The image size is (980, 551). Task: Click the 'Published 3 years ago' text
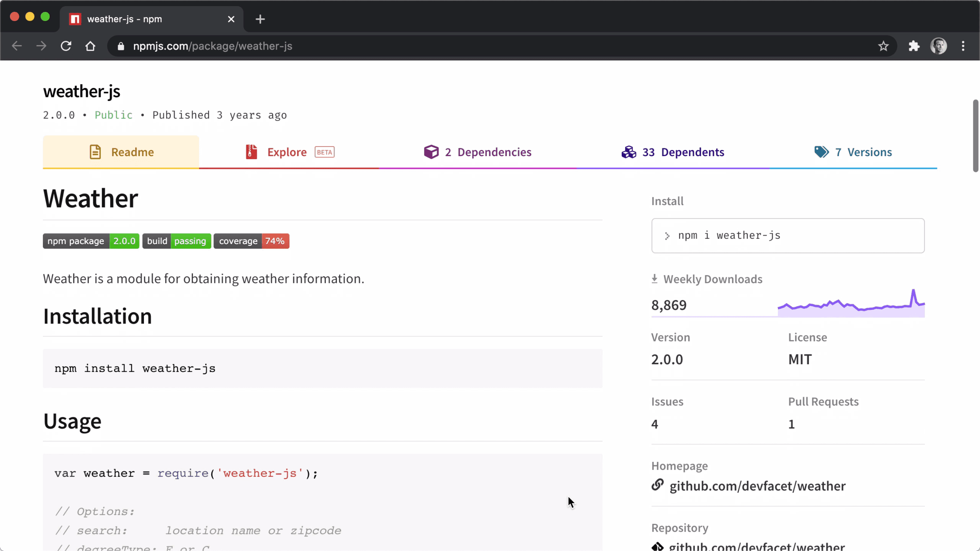219,115
